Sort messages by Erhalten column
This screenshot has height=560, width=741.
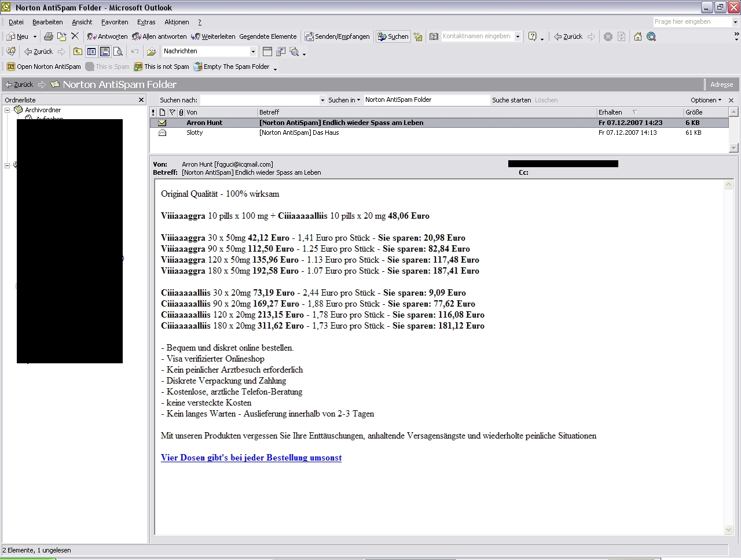click(x=640, y=112)
